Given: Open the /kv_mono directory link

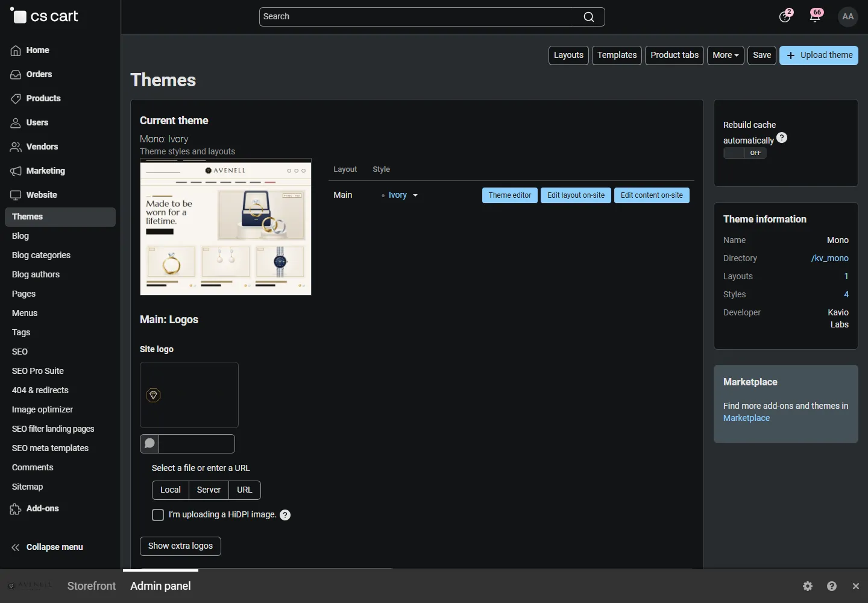Looking at the screenshot, I should [830, 258].
